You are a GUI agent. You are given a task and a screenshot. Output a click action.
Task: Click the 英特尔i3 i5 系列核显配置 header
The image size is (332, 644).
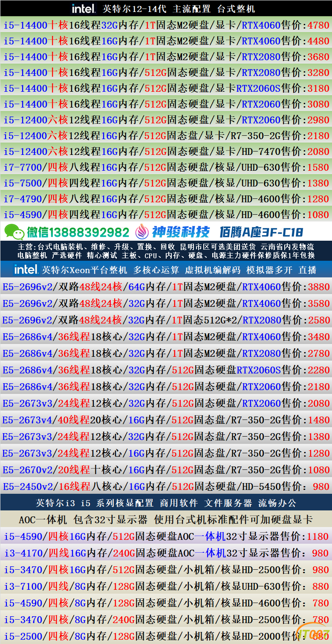pos(166,503)
